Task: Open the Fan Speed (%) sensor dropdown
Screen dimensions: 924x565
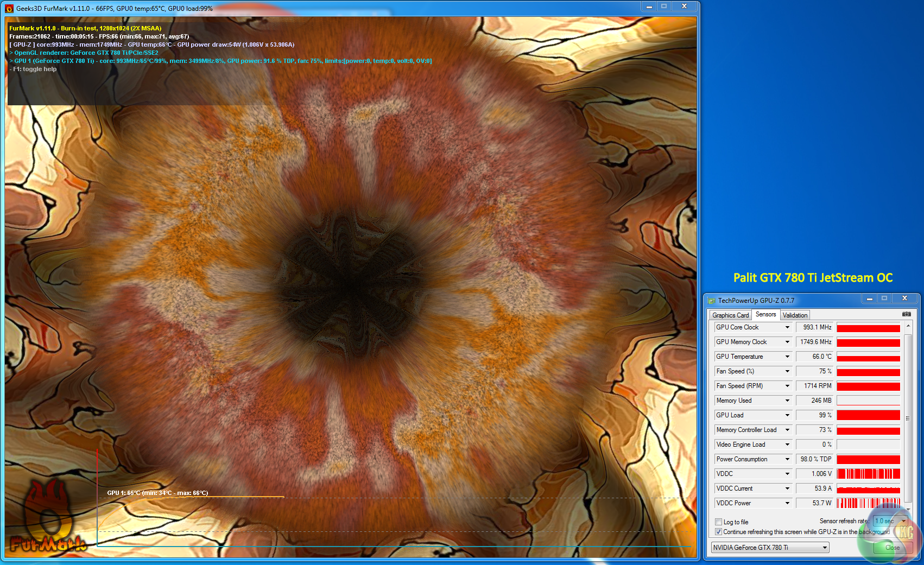Action: point(787,371)
